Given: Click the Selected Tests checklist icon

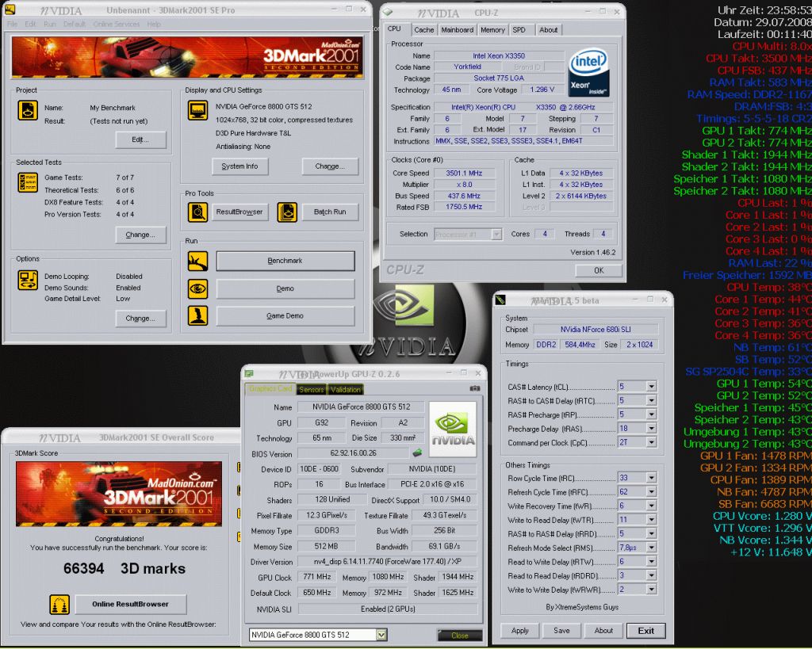Looking at the screenshot, I should tap(28, 182).
